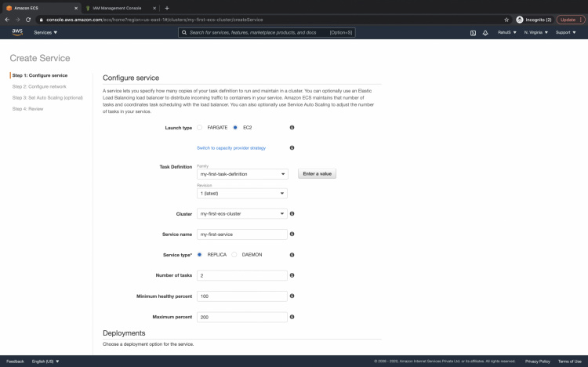The height and width of the screenshot is (367, 588).
Task: Open the Task Definition Family dropdown
Action: point(242,174)
